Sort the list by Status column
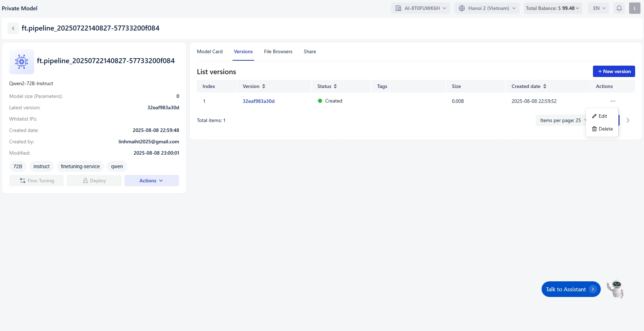Image resolution: width=644 pixels, height=331 pixels. pyautogui.click(x=335, y=86)
